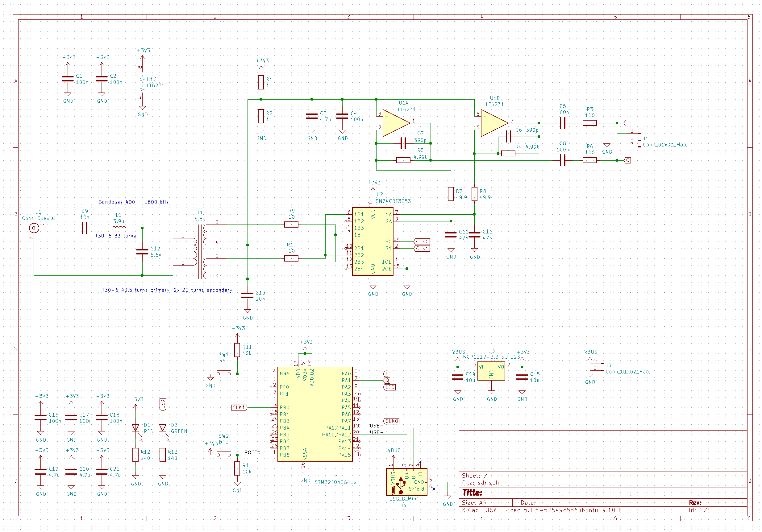
Task: Click the CLK0 label at S0 pin
Action: [x=422, y=242]
